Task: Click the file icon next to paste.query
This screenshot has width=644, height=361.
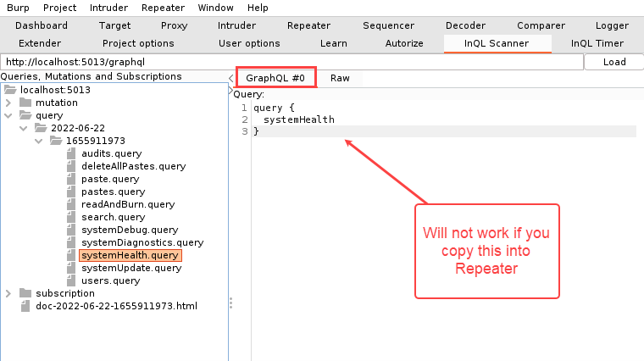Action: 72,179
